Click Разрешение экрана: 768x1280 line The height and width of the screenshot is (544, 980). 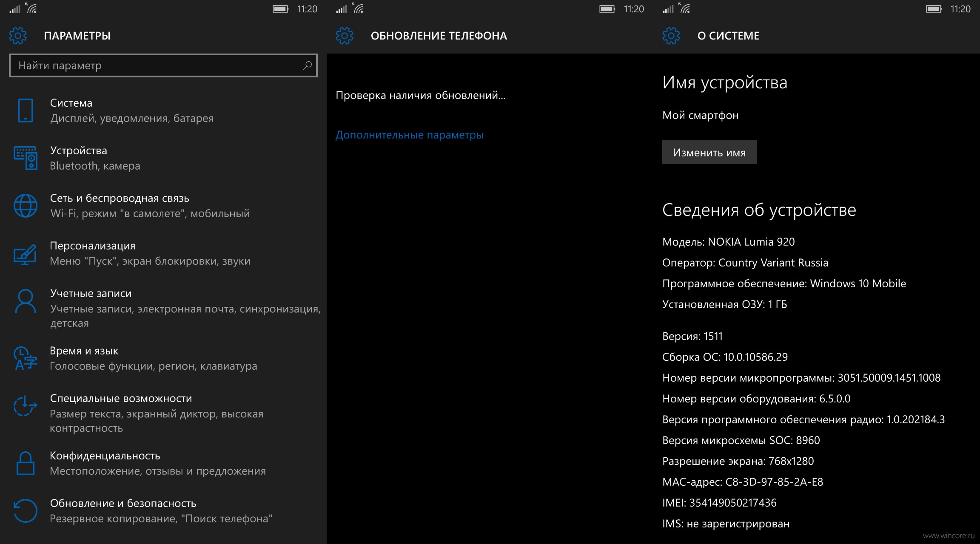738,461
